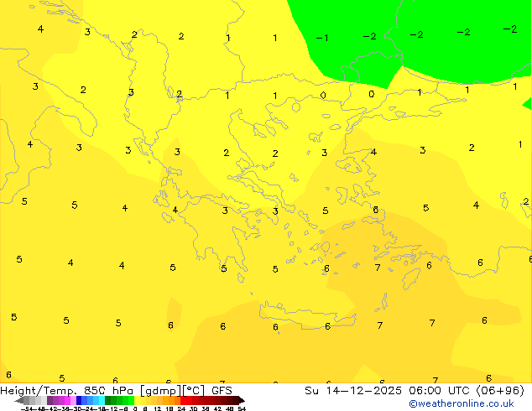
Task: Click the legend value 12 label
Action: [158, 409]
